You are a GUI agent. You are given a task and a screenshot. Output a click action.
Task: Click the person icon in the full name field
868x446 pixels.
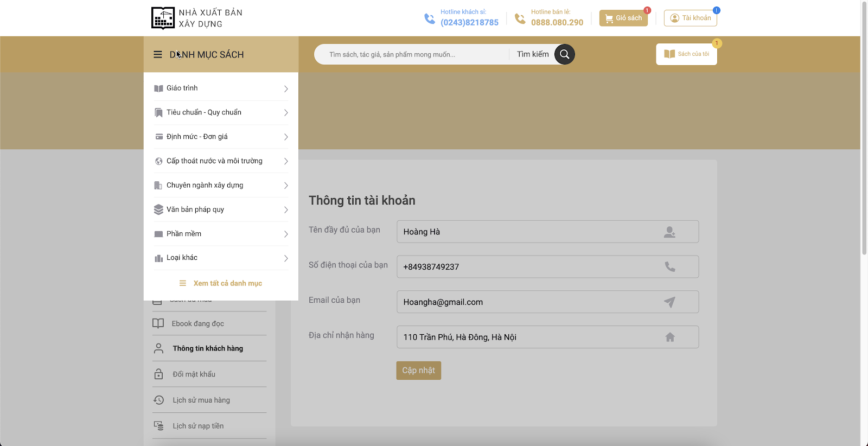click(670, 232)
